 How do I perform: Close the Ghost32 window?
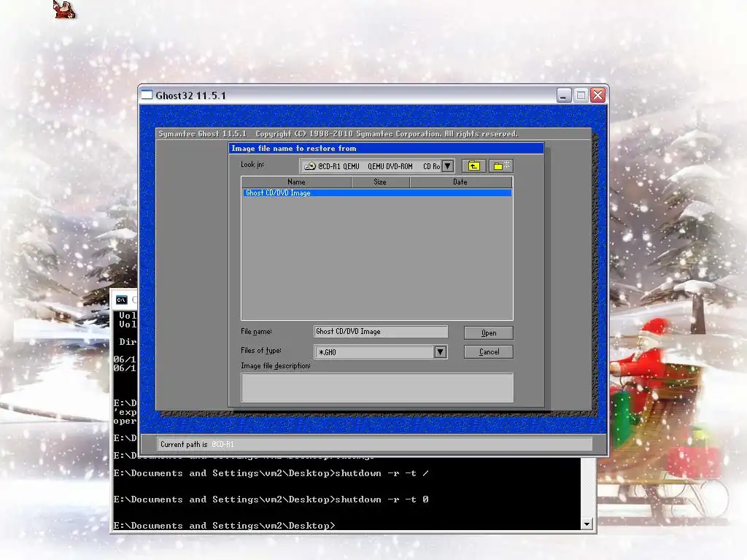598,96
